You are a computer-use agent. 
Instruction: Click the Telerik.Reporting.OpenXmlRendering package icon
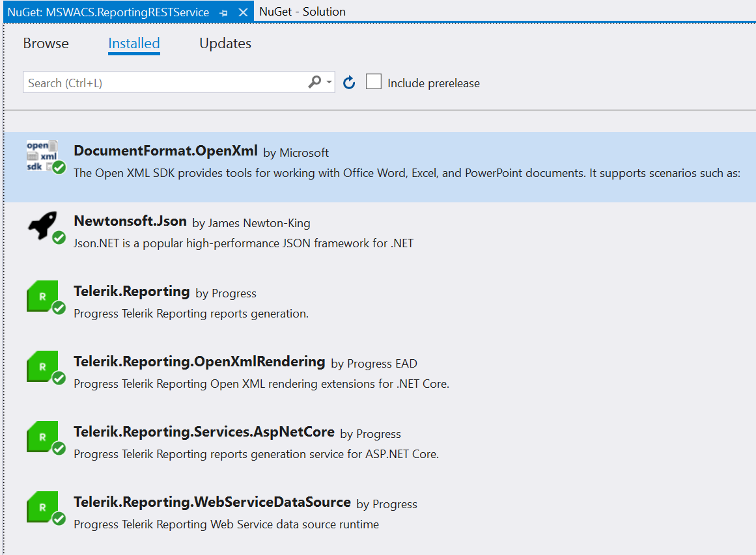[x=43, y=366]
